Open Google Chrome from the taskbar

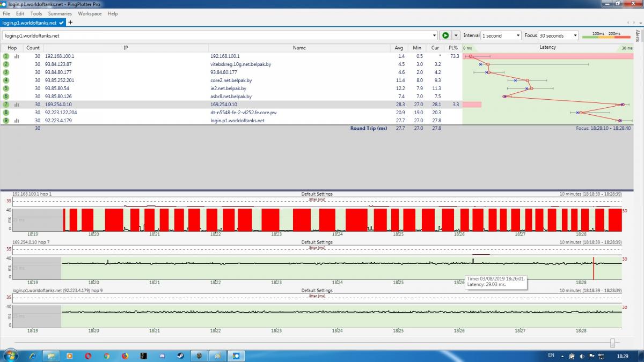click(x=107, y=356)
